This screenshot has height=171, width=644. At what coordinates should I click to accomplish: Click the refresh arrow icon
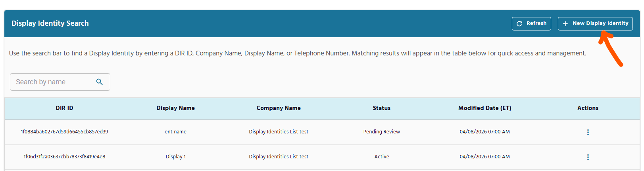[519, 24]
